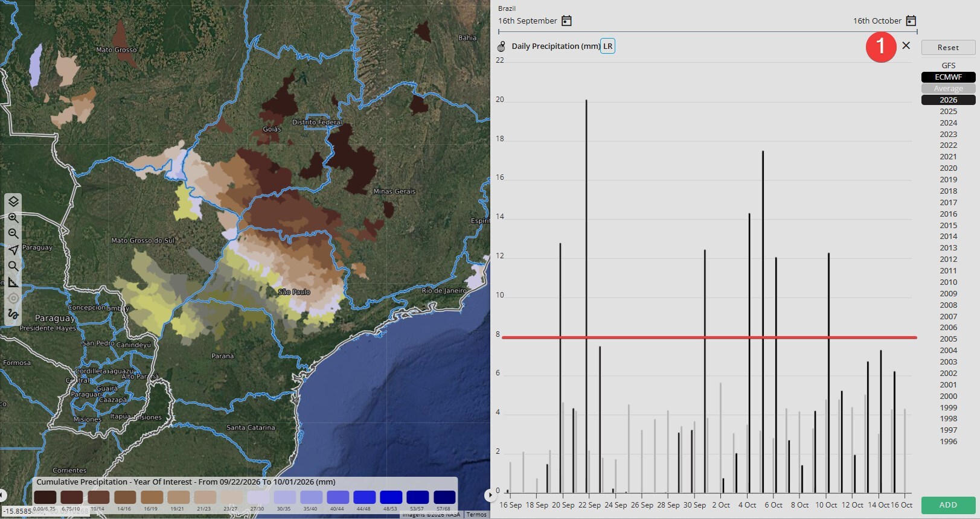
Task: Click the tallest bar at 22 Sep
Action: [586, 296]
